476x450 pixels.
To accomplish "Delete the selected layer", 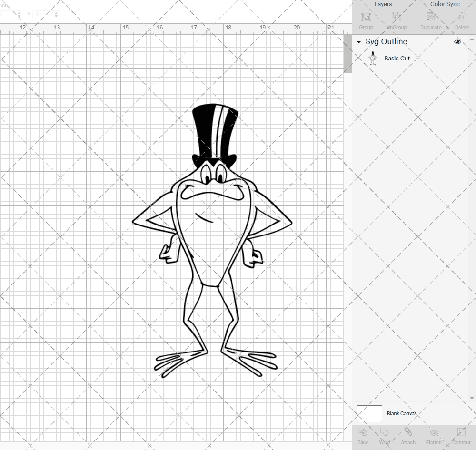I will 461,20.
